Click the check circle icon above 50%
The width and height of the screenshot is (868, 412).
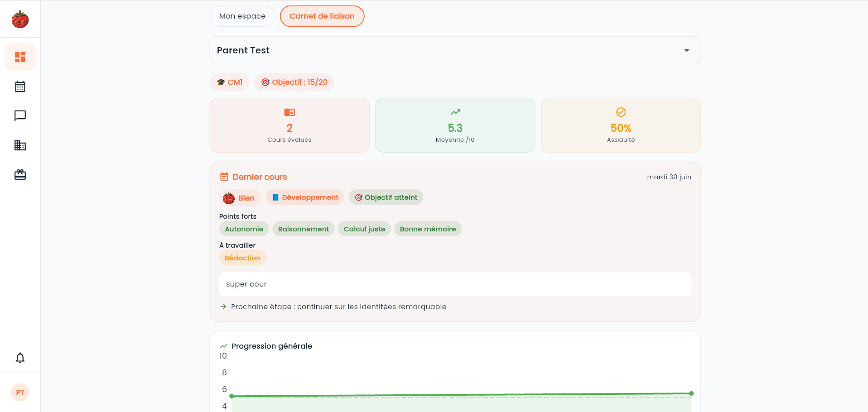click(x=621, y=112)
